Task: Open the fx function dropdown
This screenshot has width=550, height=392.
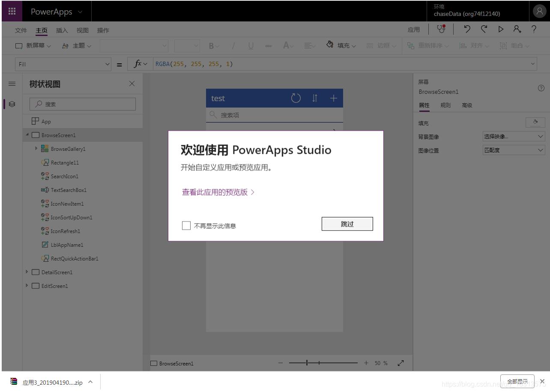Action: 140,64
